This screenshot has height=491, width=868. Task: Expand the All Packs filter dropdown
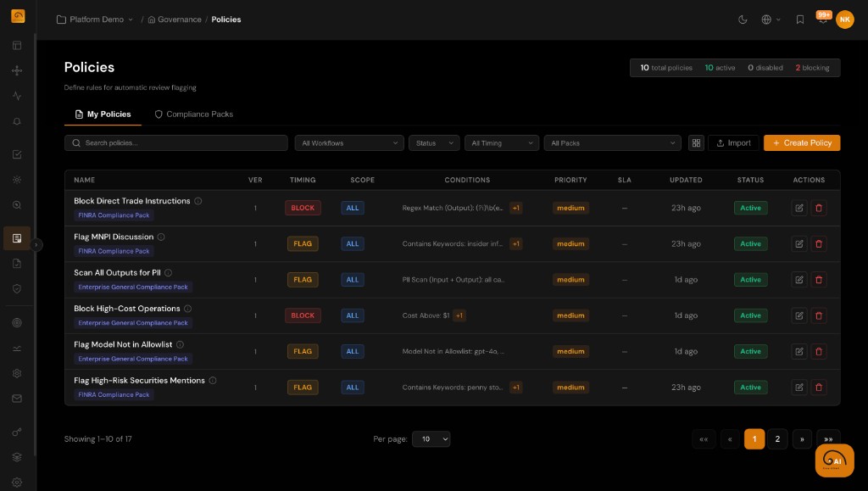[x=612, y=143]
